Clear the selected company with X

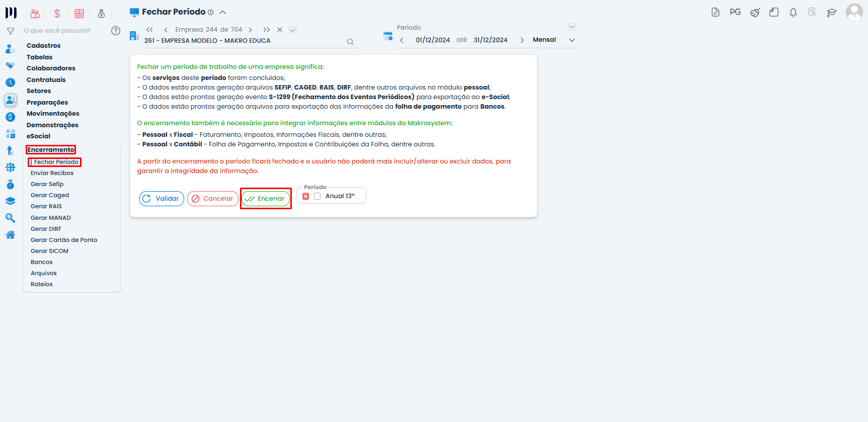[x=280, y=30]
